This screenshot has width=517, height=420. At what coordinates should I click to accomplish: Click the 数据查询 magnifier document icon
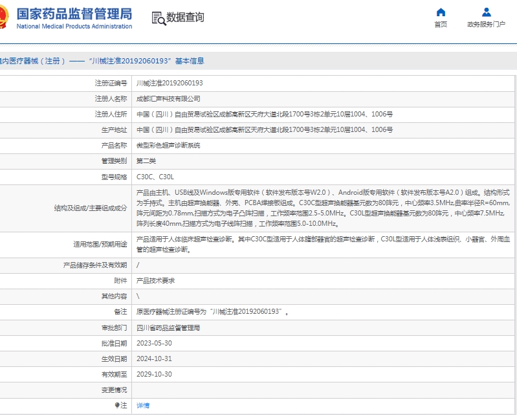(158, 18)
